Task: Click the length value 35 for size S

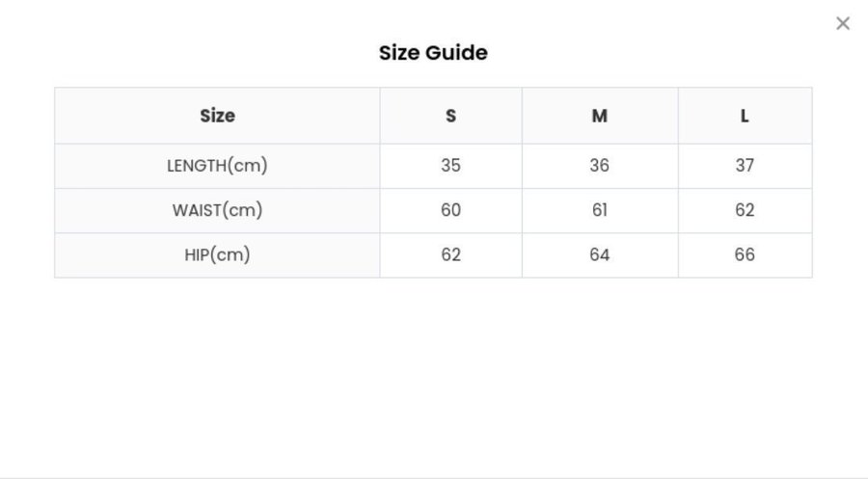Action: pyautogui.click(x=450, y=166)
